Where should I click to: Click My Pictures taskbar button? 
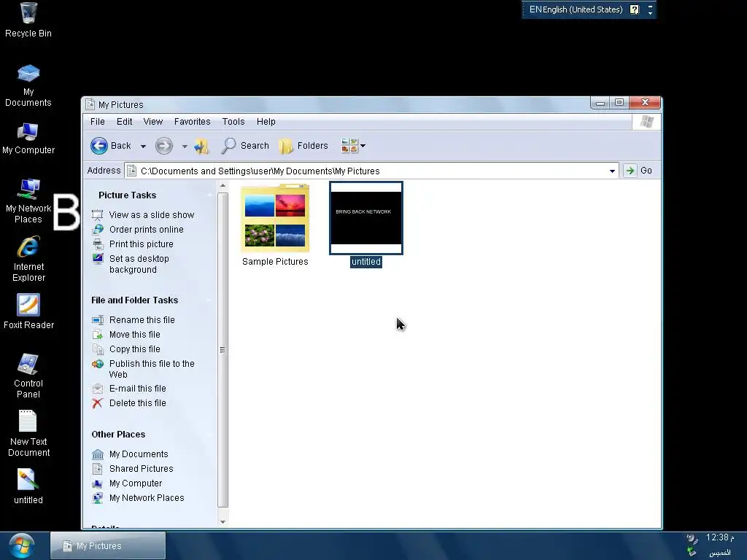point(108,545)
